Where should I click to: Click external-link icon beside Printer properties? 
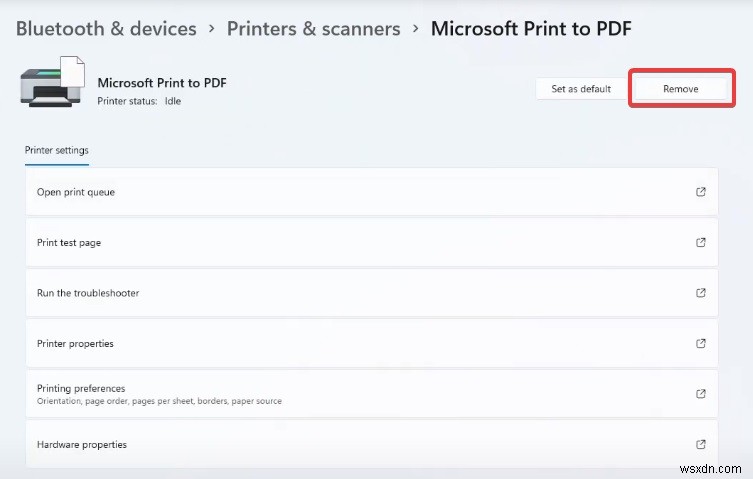700,343
